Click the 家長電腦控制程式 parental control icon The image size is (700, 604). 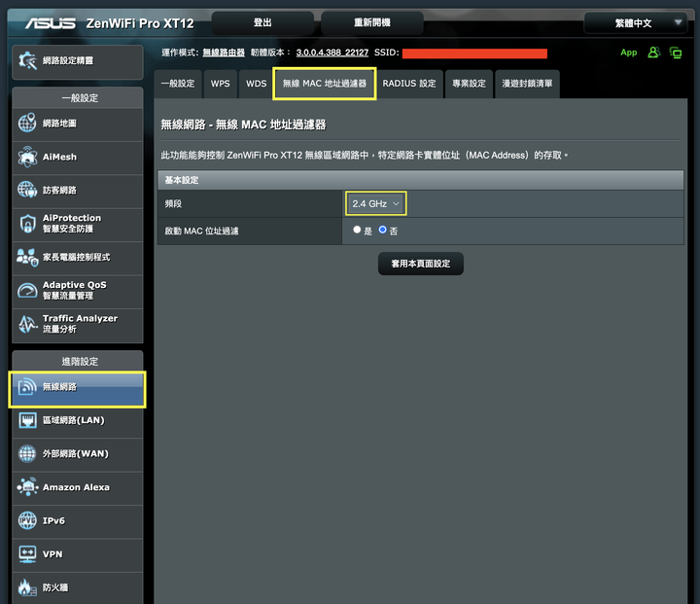(x=27, y=258)
